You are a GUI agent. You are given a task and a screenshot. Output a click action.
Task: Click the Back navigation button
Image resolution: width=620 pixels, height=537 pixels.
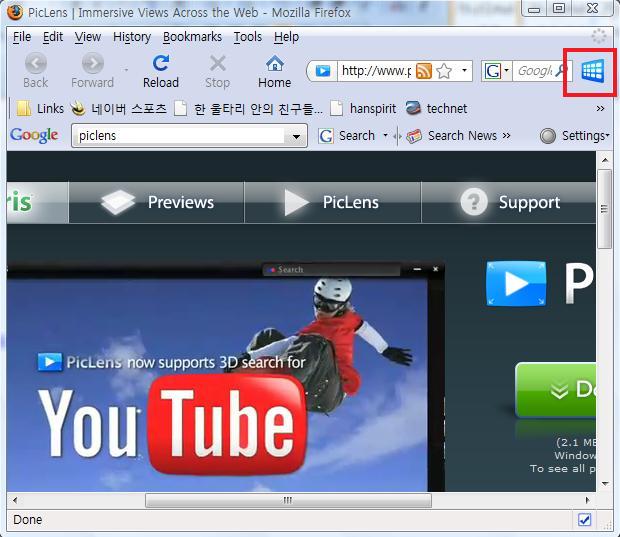click(x=36, y=71)
